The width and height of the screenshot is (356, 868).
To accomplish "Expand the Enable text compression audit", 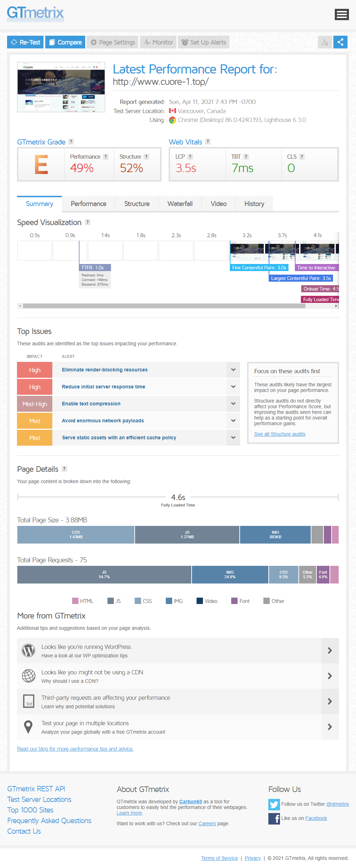I will tap(233, 404).
